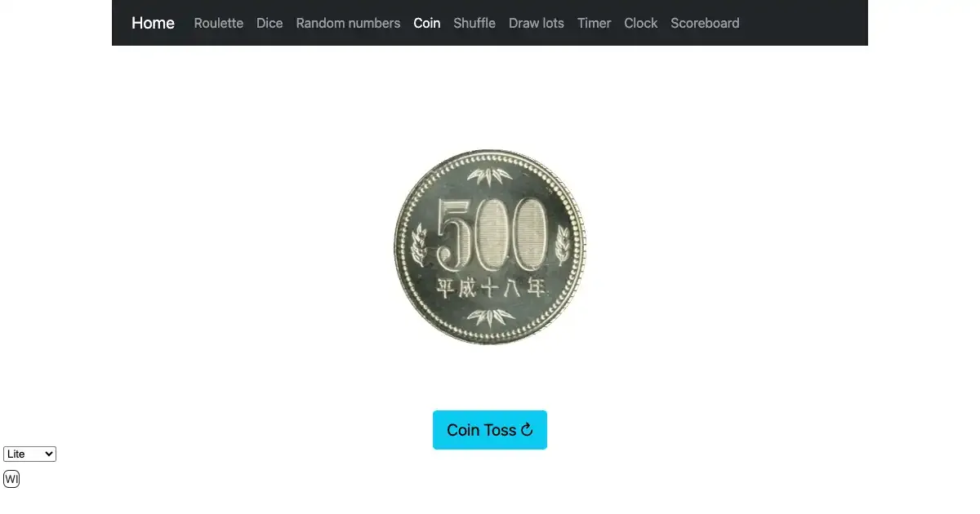Click the bamboo leaf emblem atop the coin
This screenshot has height=514, width=980.
(x=490, y=176)
